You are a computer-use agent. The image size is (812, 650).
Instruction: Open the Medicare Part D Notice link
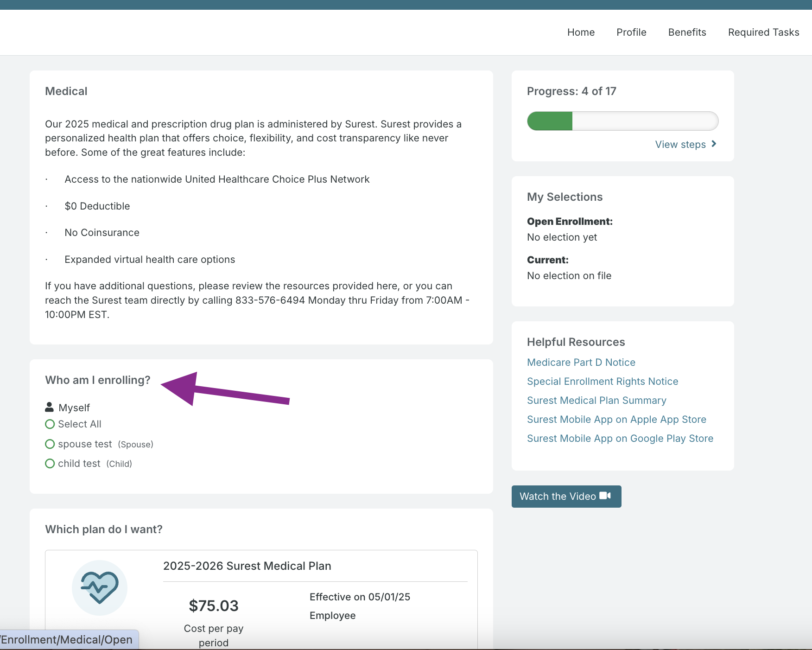pyautogui.click(x=581, y=363)
